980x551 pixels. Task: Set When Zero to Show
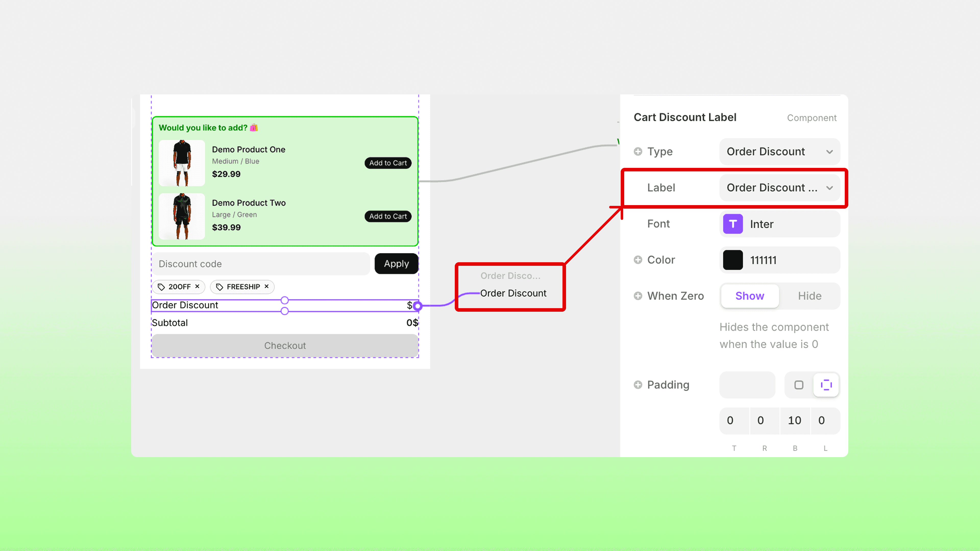coord(750,296)
